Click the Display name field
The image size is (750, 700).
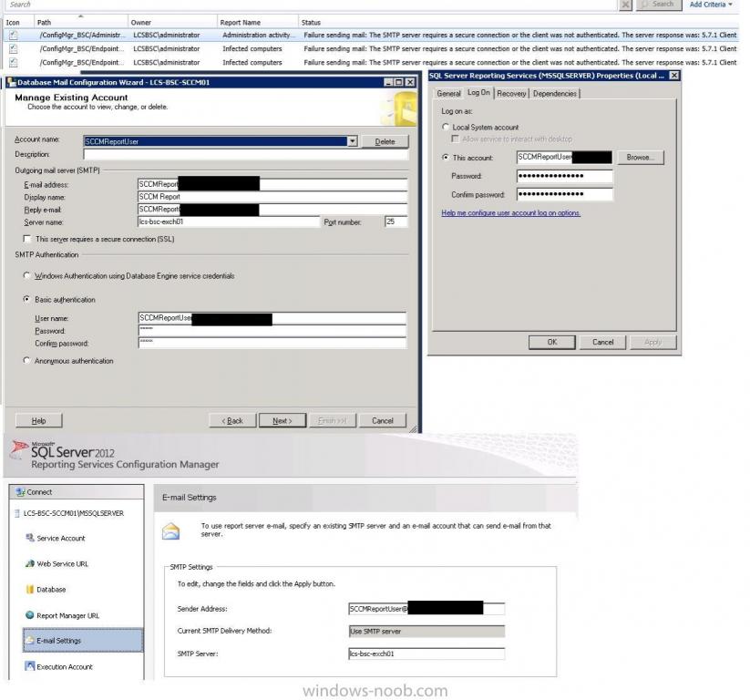(x=272, y=197)
